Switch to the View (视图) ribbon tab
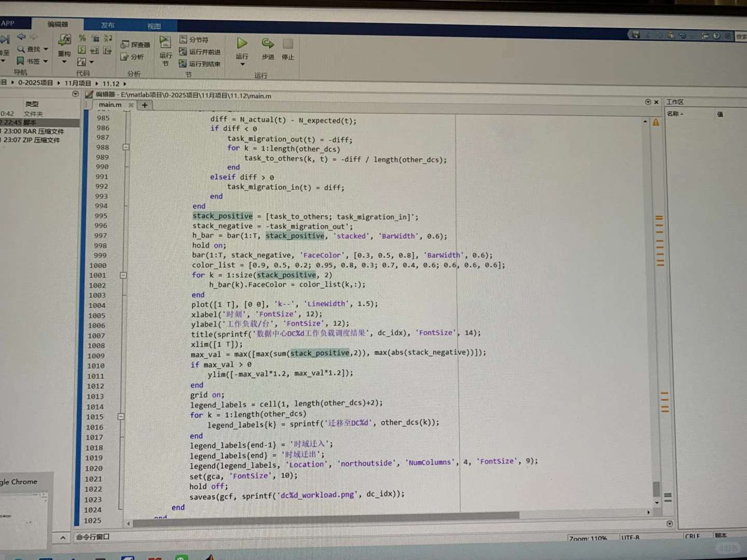The height and width of the screenshot is (560, 747). (154, 26)
